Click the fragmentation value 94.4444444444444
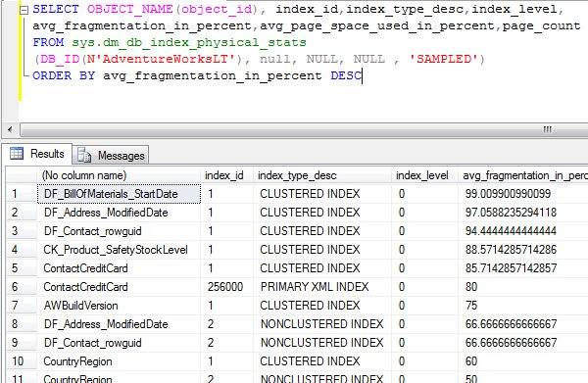588x383 pixels. [x=511, y=231]
